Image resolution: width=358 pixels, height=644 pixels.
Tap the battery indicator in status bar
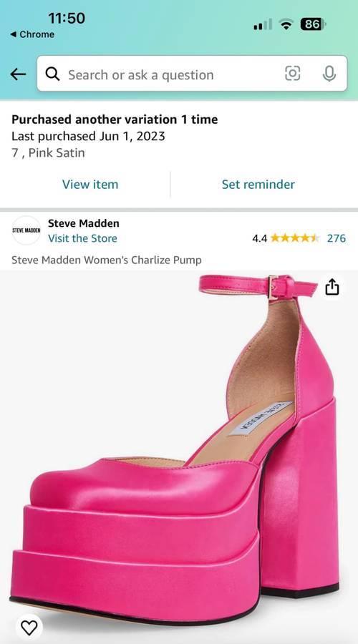313,24
